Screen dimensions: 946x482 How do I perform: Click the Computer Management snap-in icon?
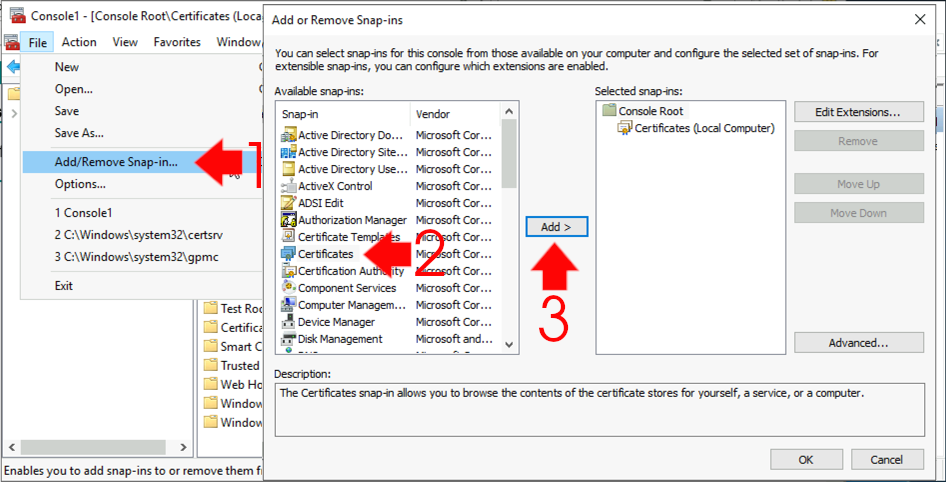tap(289, 305)
